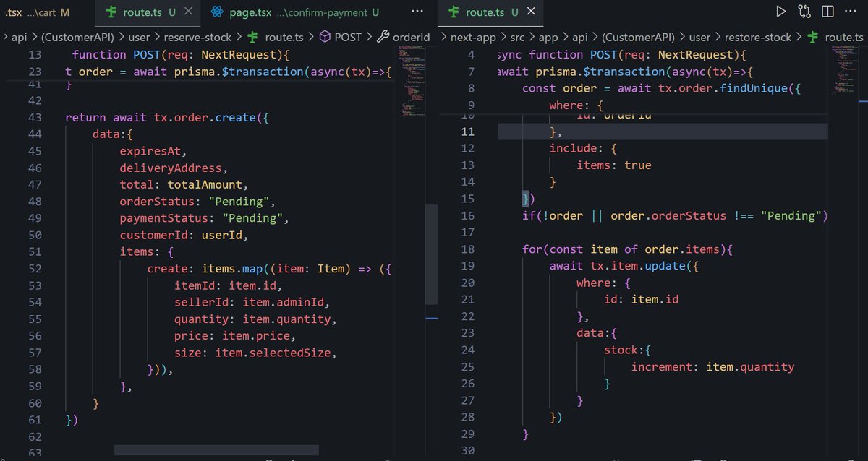This screenshot has width=868, height=461.
Task: Click the left editor horizontal scrollbar
Action: (x=216, y=450)
